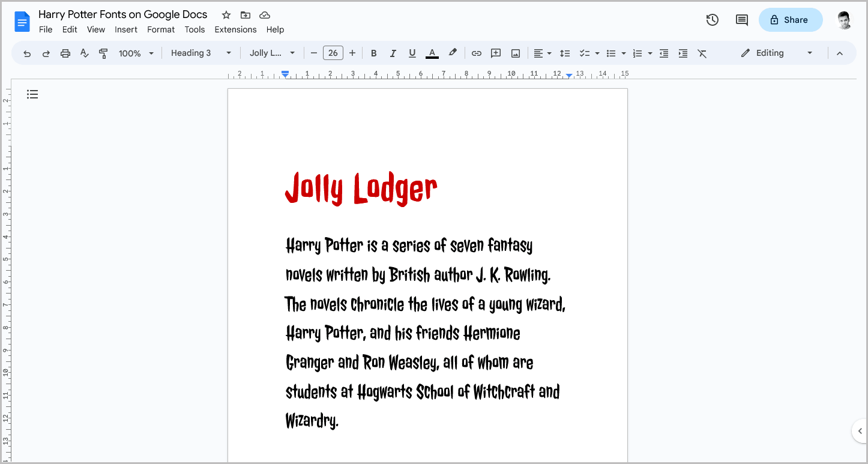Insert an image
This screenshot has width=868, height=464.
[x=515, y=53]
